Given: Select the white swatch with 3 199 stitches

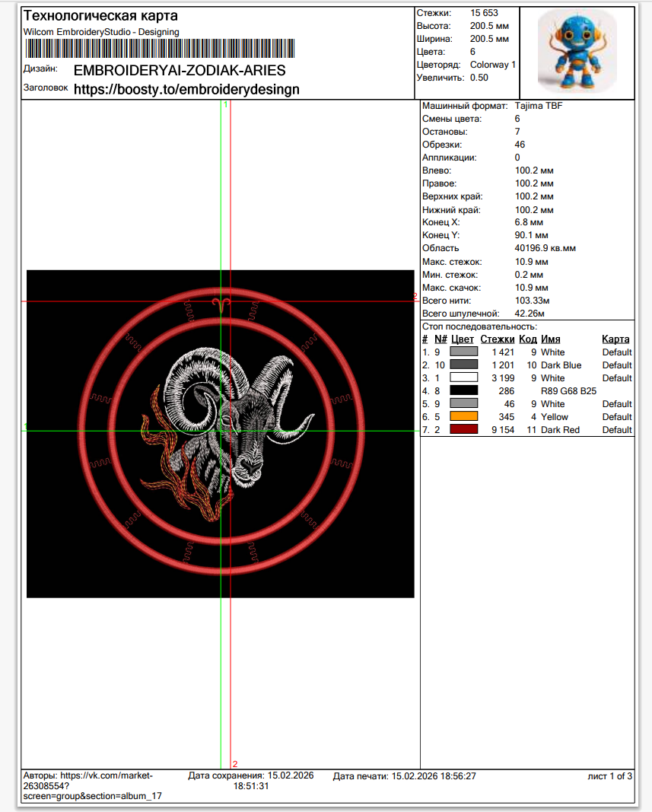Looking at the screenshot, I should (464, 378).
